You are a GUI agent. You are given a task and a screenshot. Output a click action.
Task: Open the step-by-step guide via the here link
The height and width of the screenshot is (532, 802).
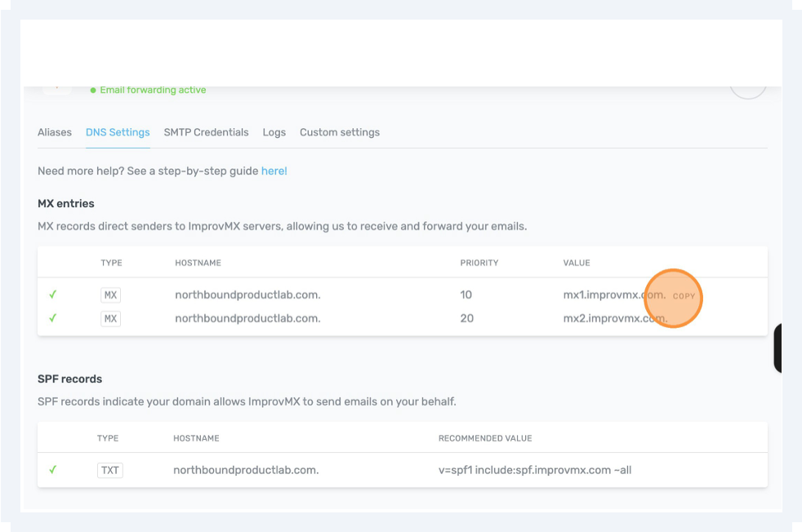274,171
